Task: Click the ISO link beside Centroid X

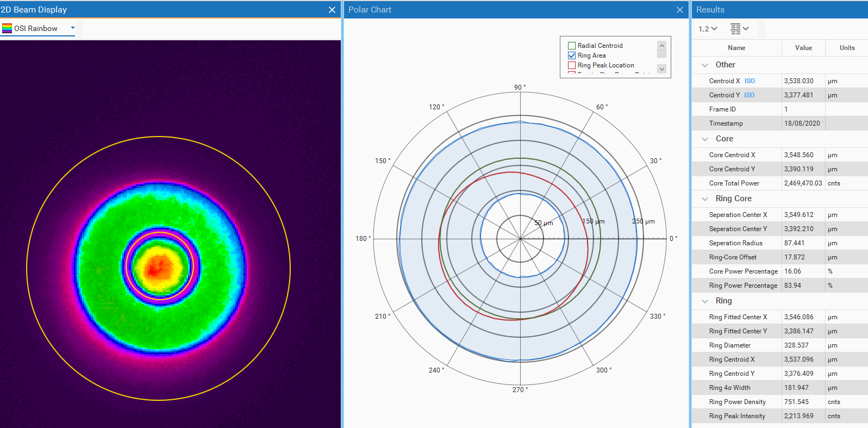Action: (750, 81)
